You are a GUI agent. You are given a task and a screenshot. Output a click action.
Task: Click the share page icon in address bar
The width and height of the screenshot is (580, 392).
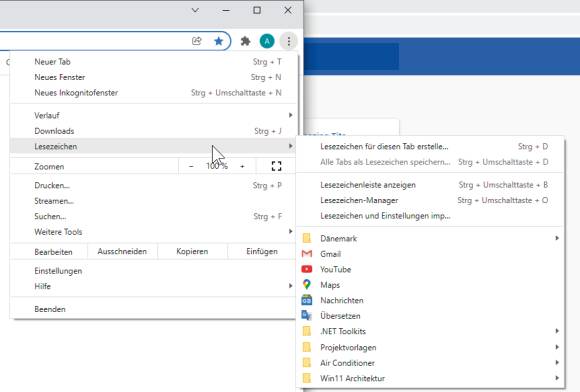point(197,41)
